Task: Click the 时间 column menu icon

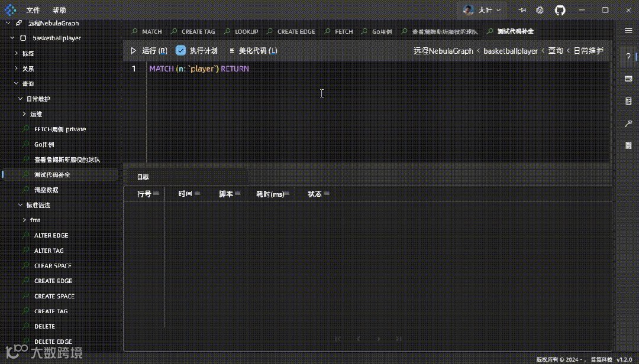Action: (x=197, y=194)
